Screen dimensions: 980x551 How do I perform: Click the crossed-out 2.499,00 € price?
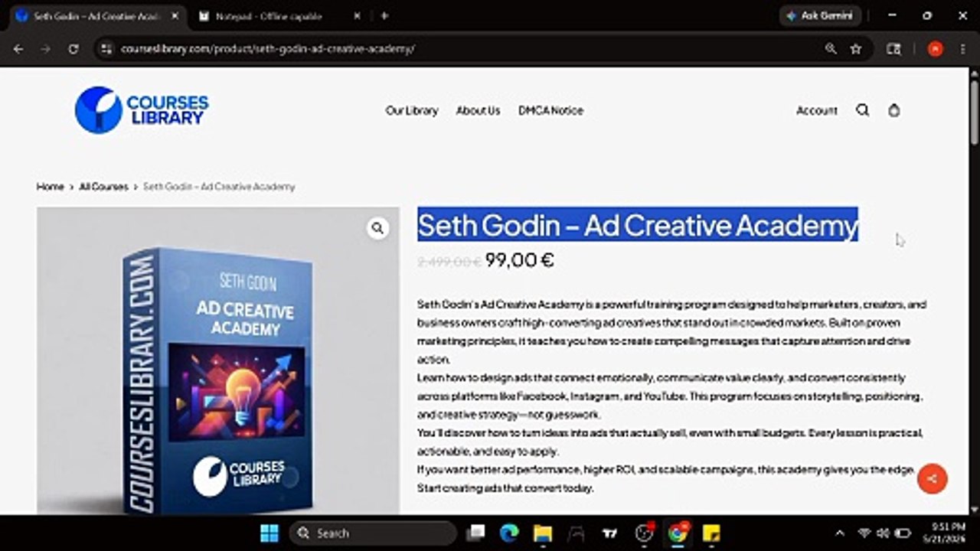click(x=449, y=262)
